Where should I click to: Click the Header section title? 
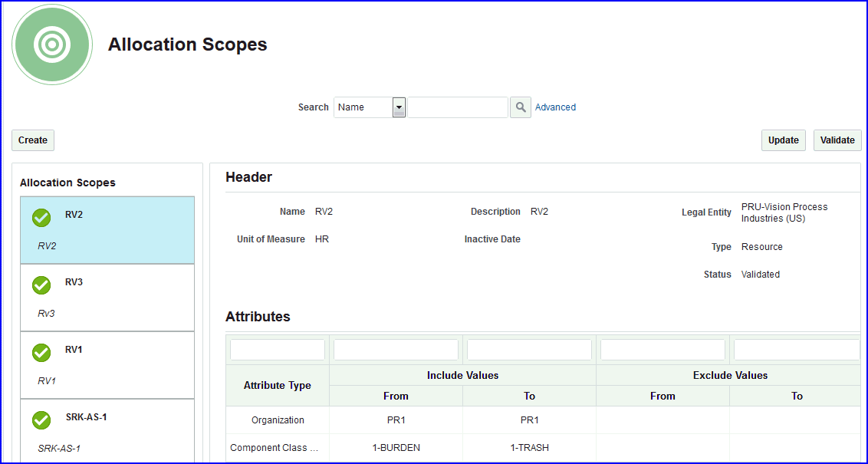coord(248,177)
